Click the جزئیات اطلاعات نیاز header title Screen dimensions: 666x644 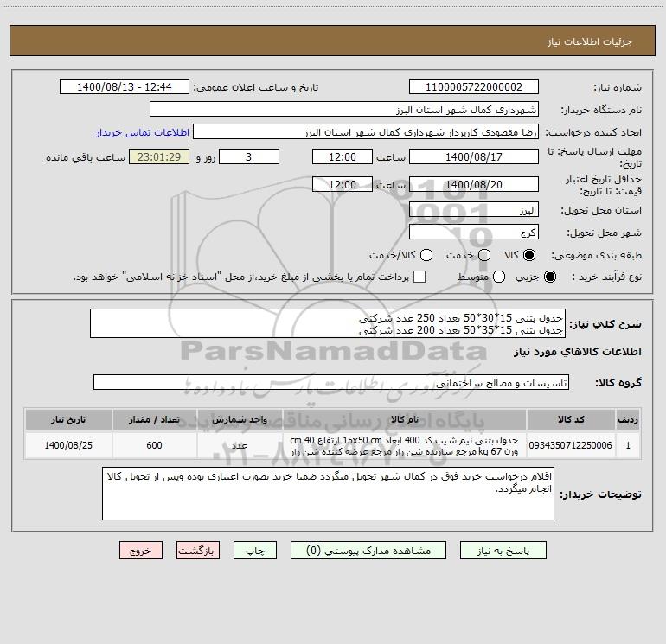coord(590,41)
